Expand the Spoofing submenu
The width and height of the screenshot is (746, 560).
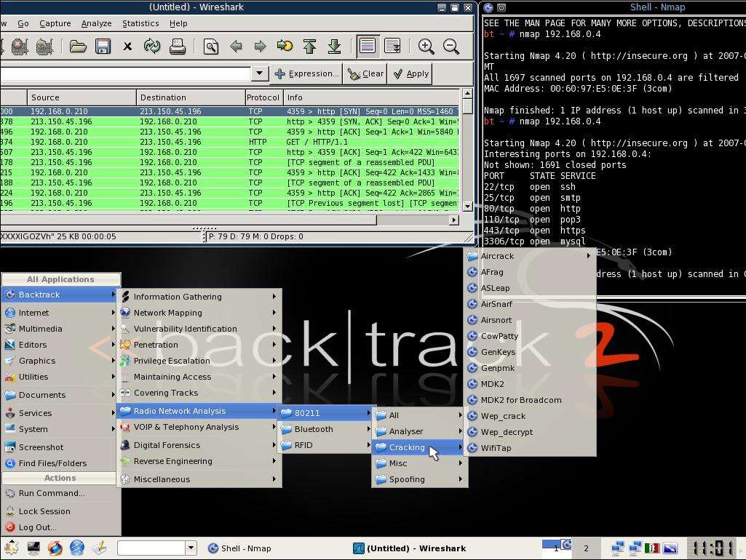(x=420, y=480)
